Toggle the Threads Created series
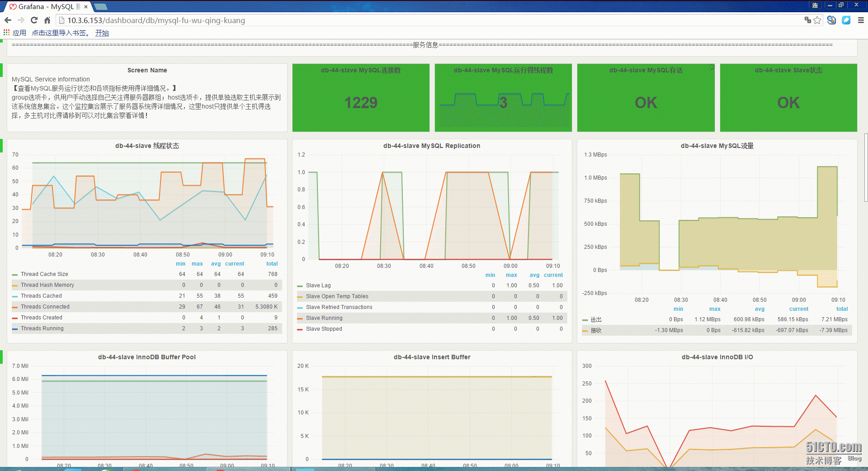 tap(41, 318)
